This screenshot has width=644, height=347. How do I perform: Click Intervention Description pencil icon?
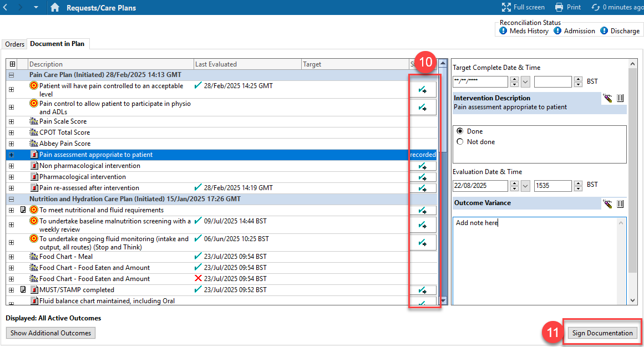pos(607,98)
